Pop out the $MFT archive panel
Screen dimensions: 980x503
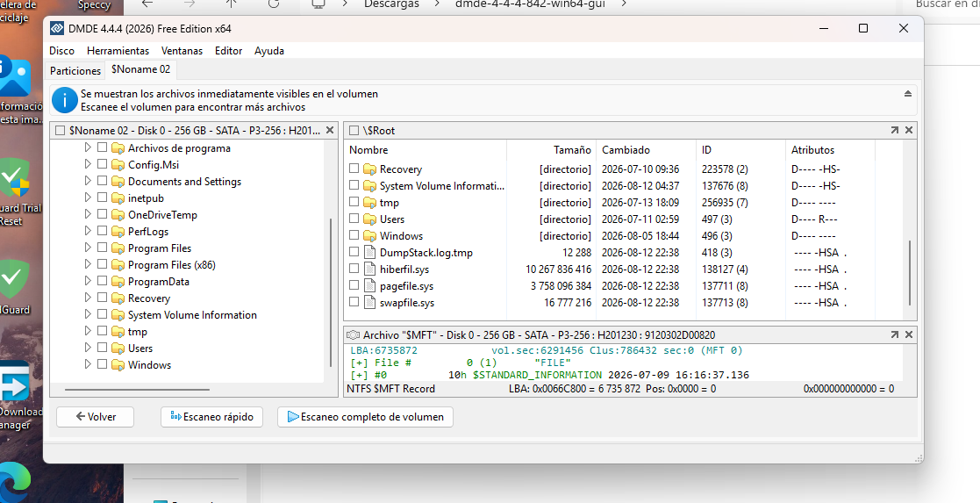coord(894,334)
